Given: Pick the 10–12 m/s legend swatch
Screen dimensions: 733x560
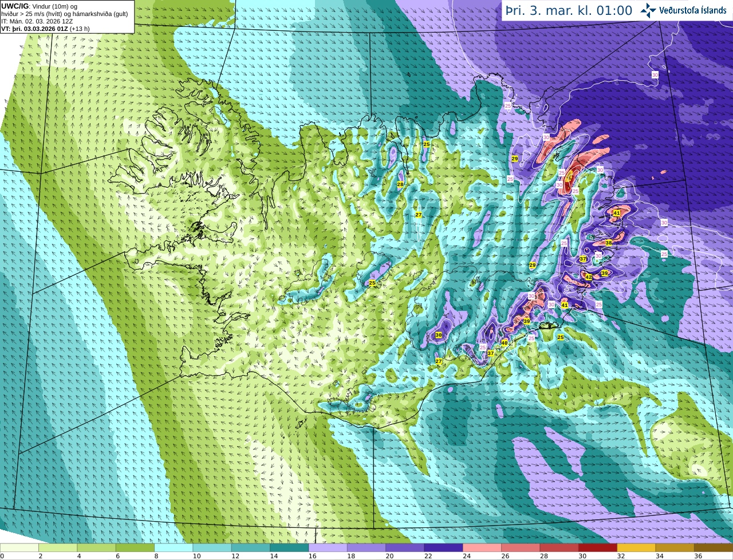Looking at the screenshot, I should tap(212, 547).
